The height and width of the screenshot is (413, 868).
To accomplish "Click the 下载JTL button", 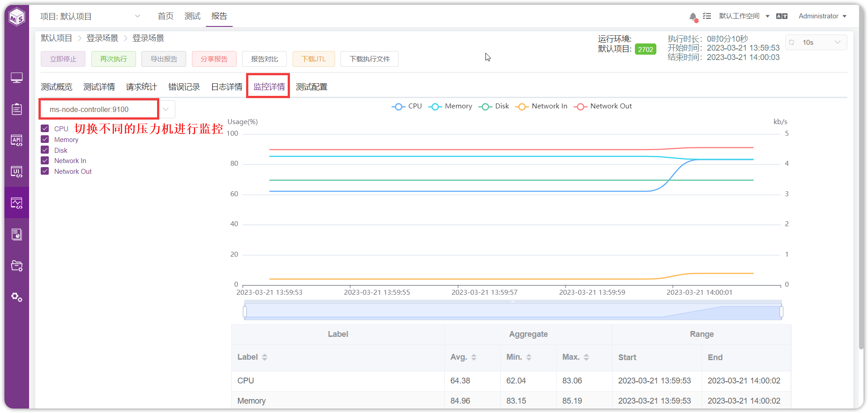I will pos(314,59).
